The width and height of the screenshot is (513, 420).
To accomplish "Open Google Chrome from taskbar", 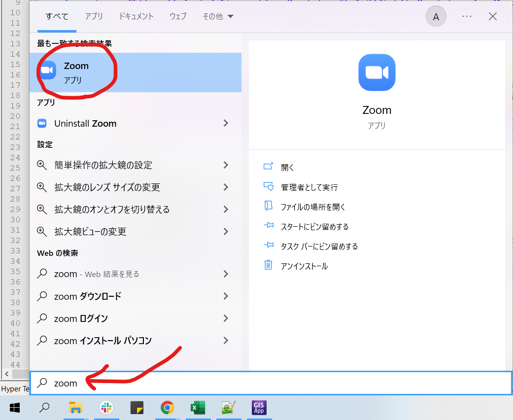I will pos(167,408).
